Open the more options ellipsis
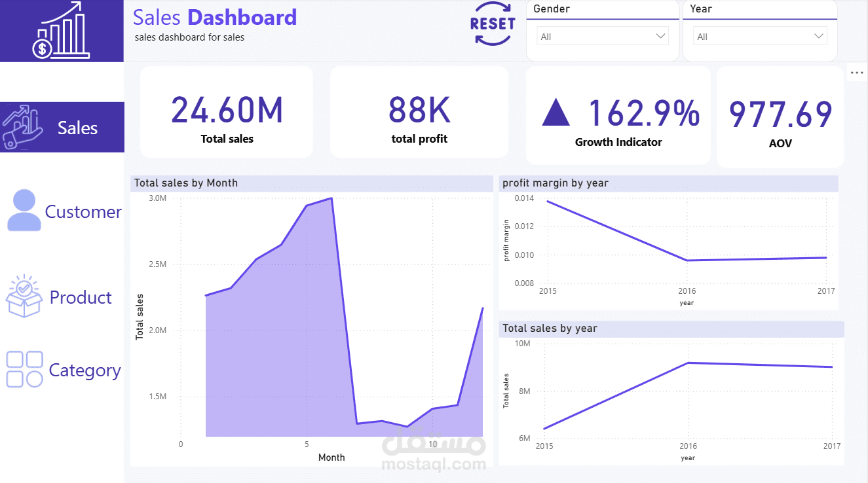868x483 pixels. click(x=857, y=73)
